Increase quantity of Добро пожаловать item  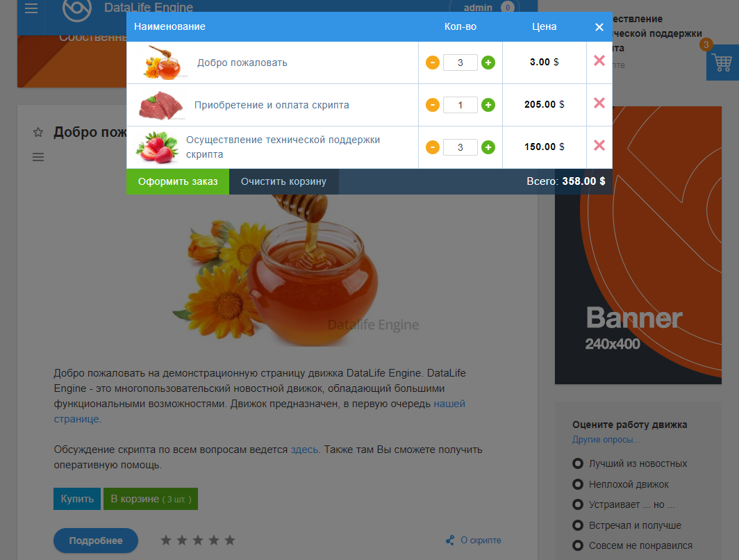(x=488, y=63)
